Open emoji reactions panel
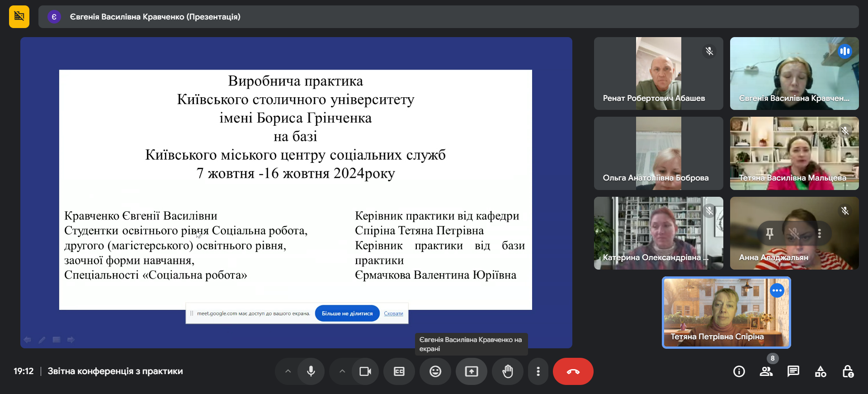The height and width of the screenshot is (394, 868). coord(435,371)
